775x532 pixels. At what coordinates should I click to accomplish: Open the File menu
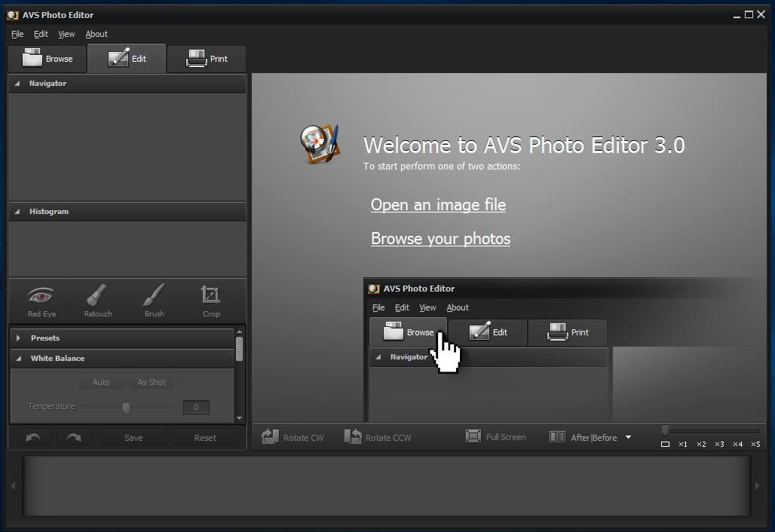click(17, 34)
